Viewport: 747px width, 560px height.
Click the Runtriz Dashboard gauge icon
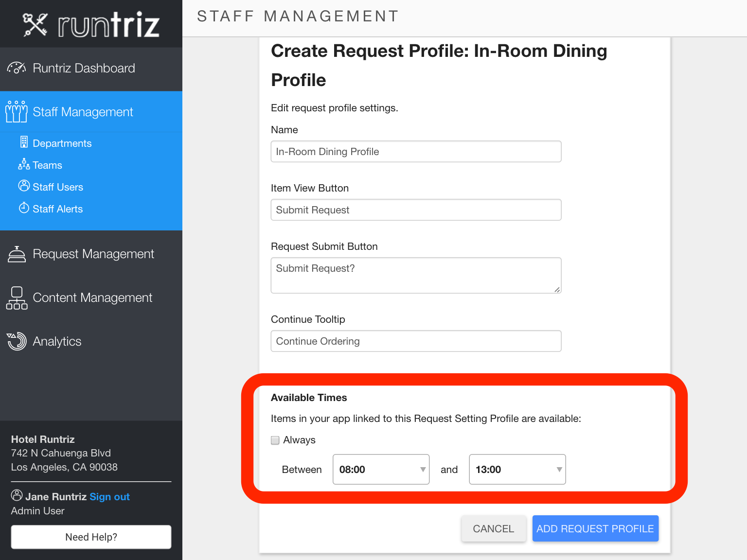tap(17, 68)
